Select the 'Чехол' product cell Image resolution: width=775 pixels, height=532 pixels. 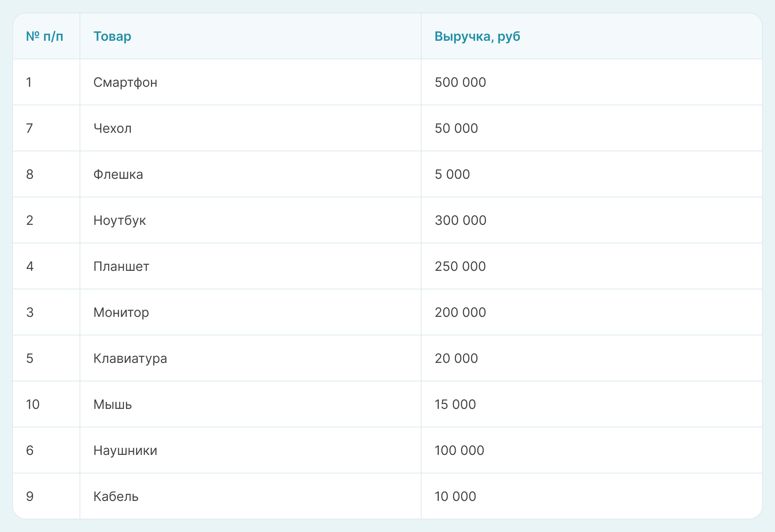tap(112, 128)
